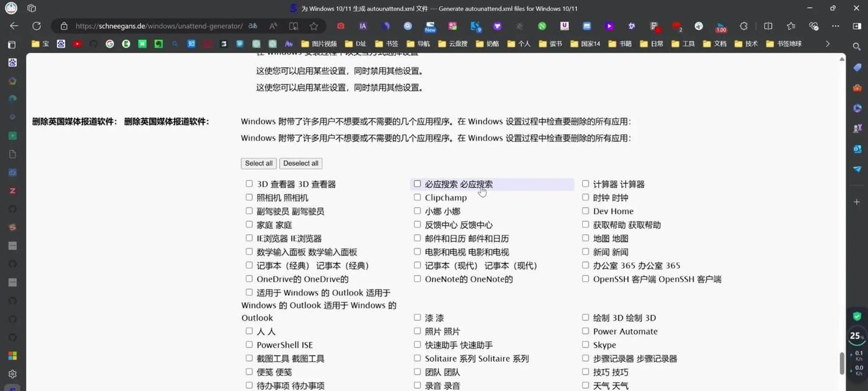Expand the 奶酪 bookmark folder
Screen dimensions: 868x391
point(486,44)
